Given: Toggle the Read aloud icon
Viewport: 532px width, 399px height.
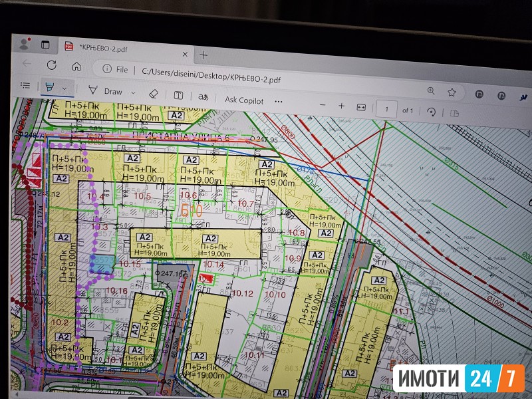Looking at the screenshot, I should tap(203, 97).
